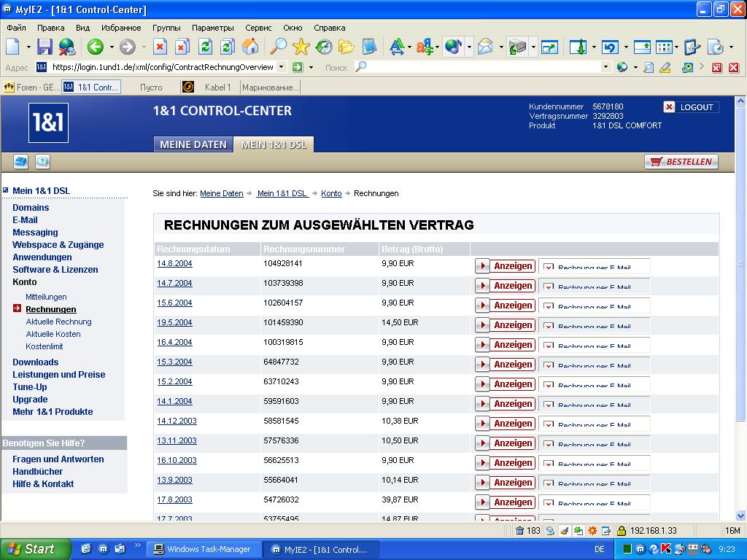Click Anzeigen for invoice 104928141
The width and height of the screenshot is (747, 560).
point(506,266)
